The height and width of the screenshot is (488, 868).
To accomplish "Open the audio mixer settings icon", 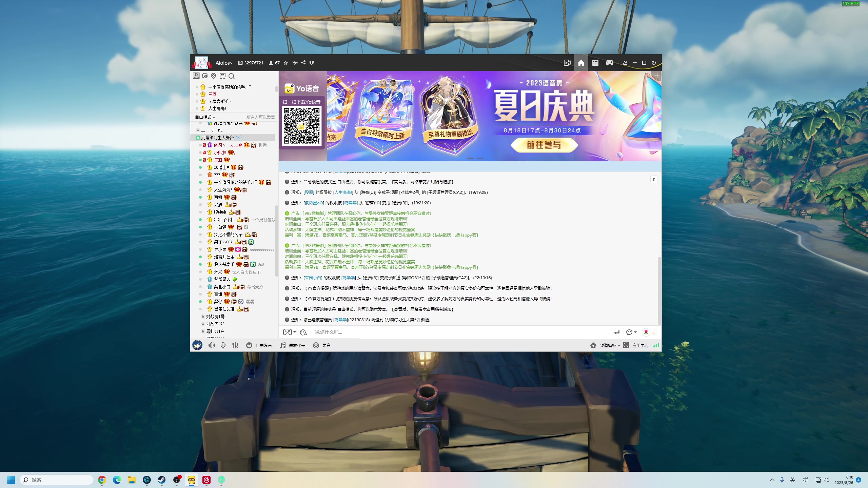I will tap(235, 345).
